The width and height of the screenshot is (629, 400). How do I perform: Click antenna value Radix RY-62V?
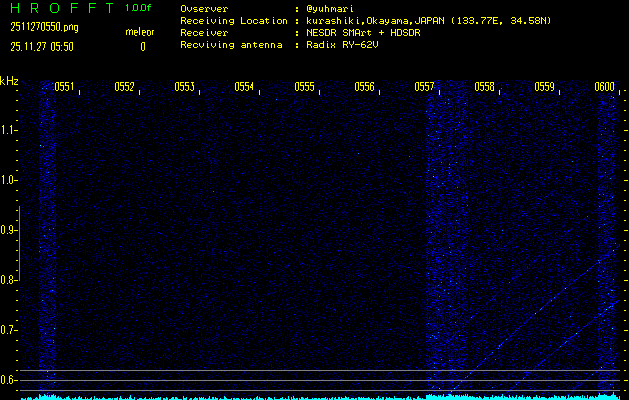(342, 45)
